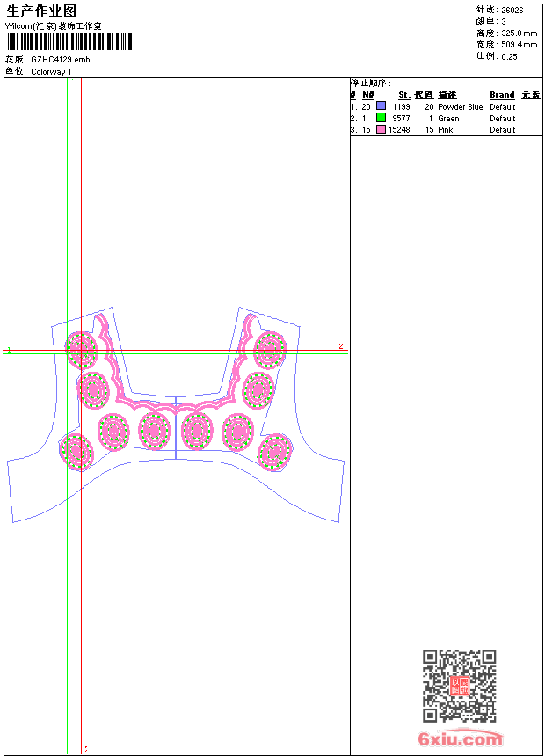Viewport: 545px width, 756px height.
Task: Click the Brand column header
Action: click(x=502, y=95)
